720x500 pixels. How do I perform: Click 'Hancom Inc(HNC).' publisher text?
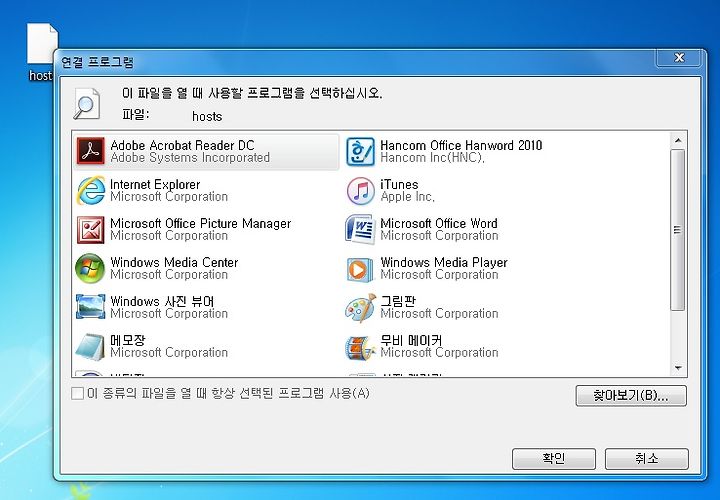pyautogui.click(x=433, y=158)
